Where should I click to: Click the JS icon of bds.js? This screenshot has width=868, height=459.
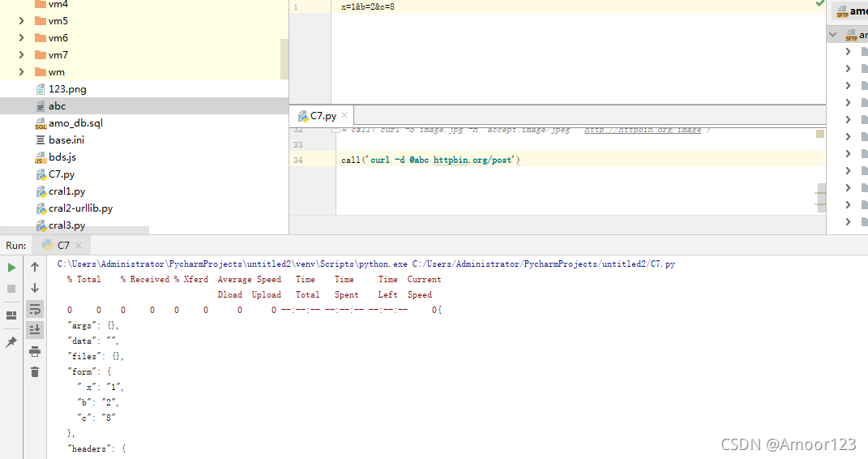41,158
